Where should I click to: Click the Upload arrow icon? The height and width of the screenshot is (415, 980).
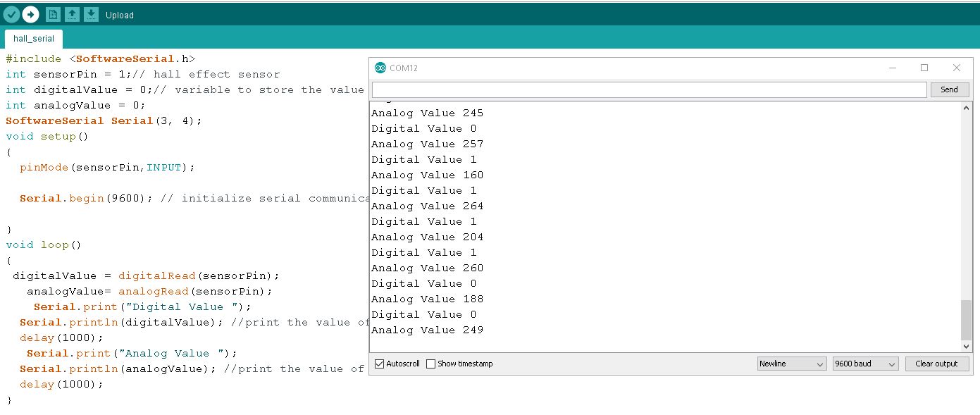coord(30,14)
